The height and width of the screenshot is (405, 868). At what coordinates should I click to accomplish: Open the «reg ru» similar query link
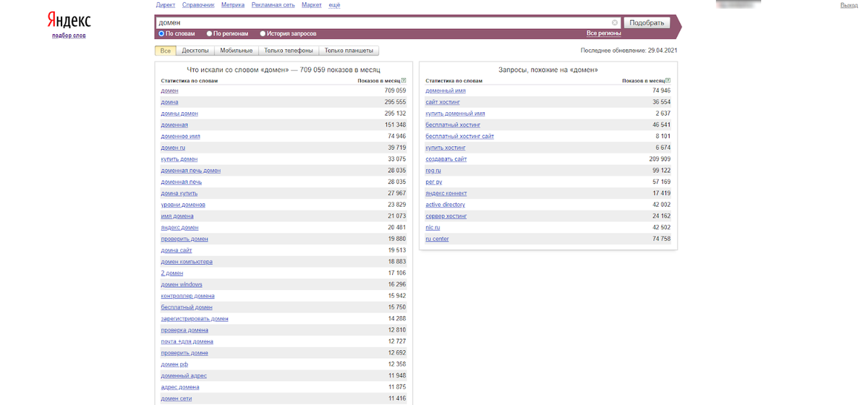point(433,171)
